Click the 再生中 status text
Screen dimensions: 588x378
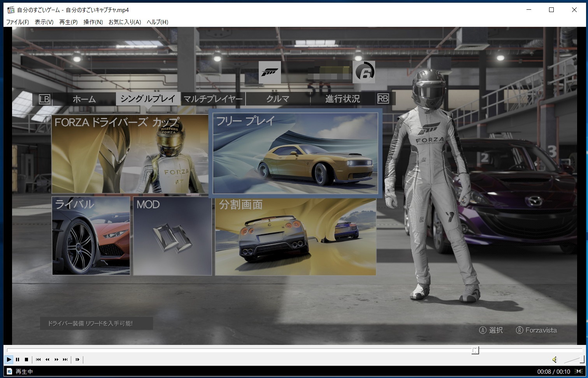pyautogui.click(x=24, y=371)
